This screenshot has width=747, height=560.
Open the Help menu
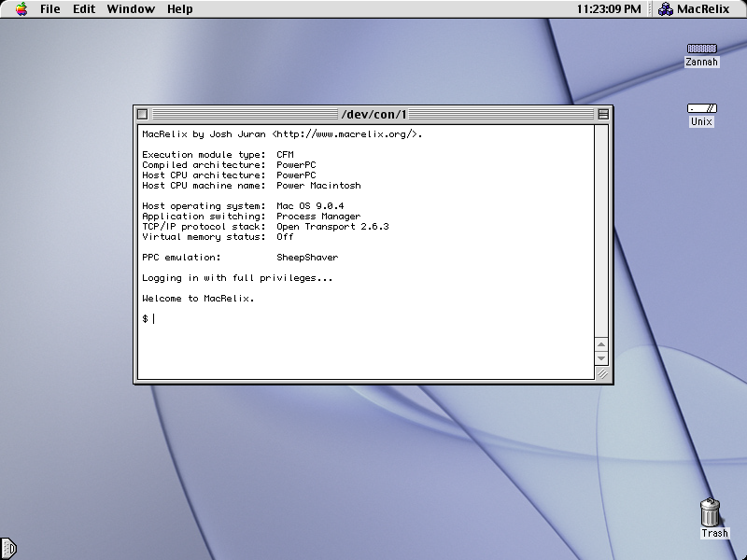179,9
